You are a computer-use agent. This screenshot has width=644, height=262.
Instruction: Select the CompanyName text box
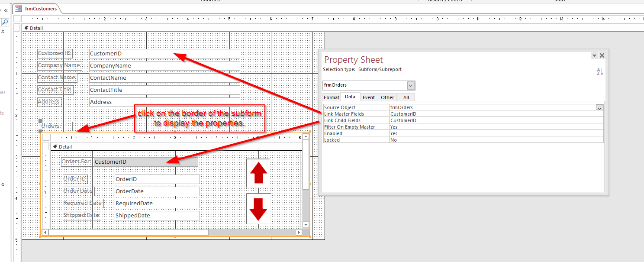(x=164, y=66)
